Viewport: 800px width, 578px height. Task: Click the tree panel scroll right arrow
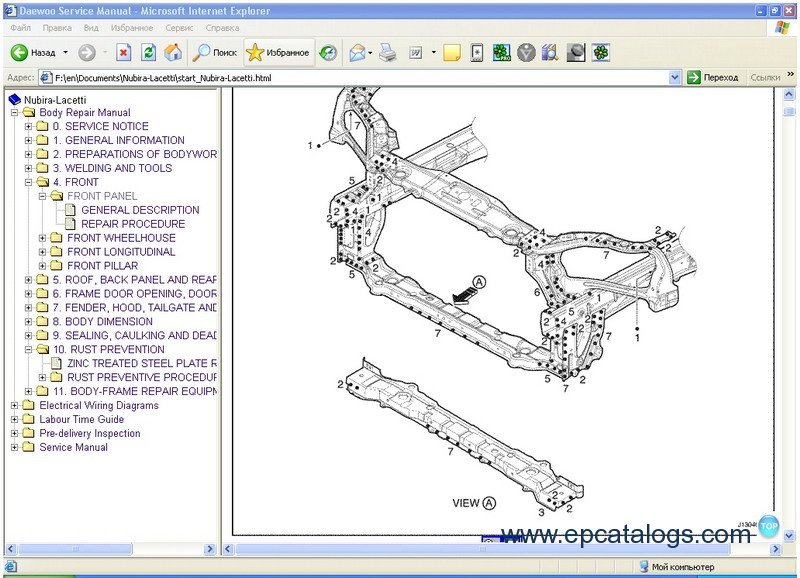coord(210,549)
